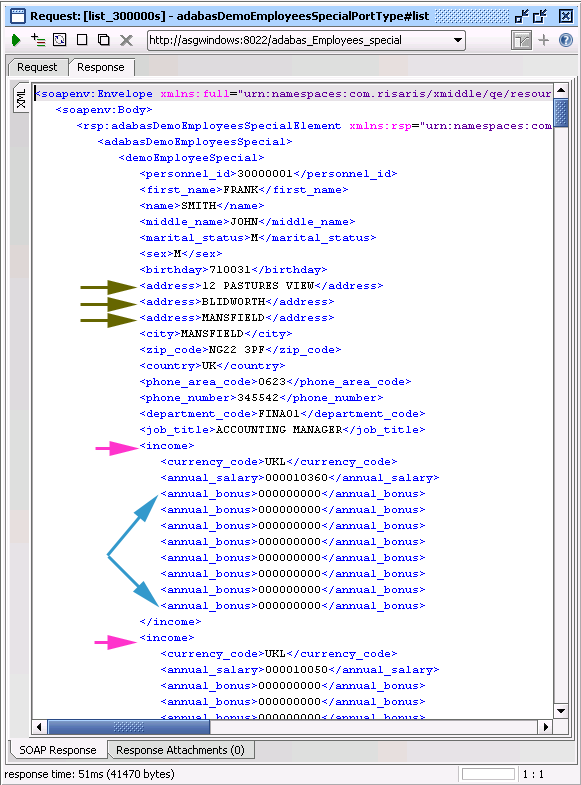Maximize the request window icon
The image size is (581, 785).
tap(540, 16)
